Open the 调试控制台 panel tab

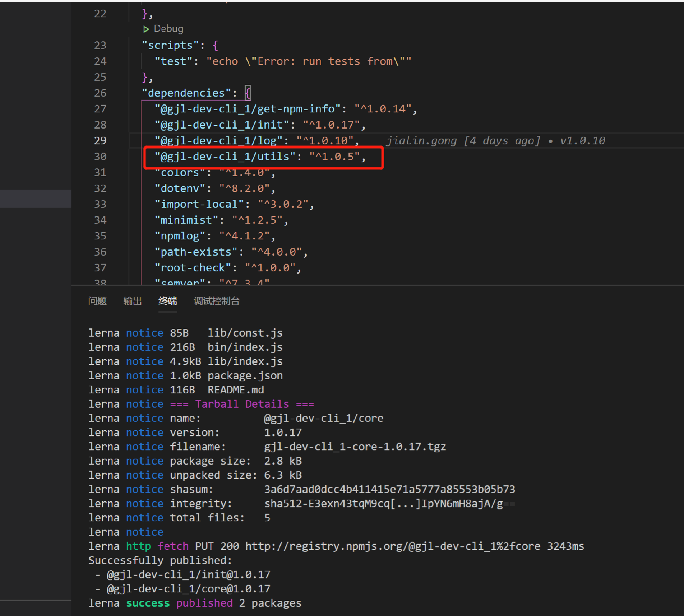click(217, 301)
